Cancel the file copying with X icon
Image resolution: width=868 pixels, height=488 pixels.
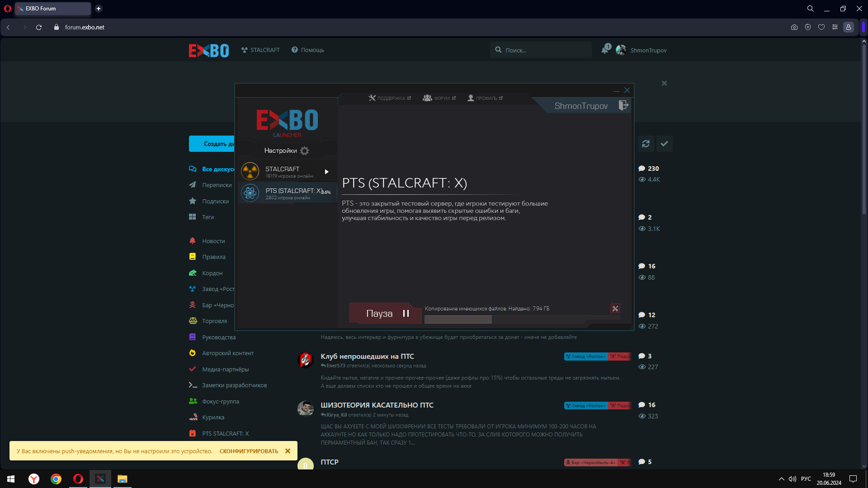click(615, 309)
